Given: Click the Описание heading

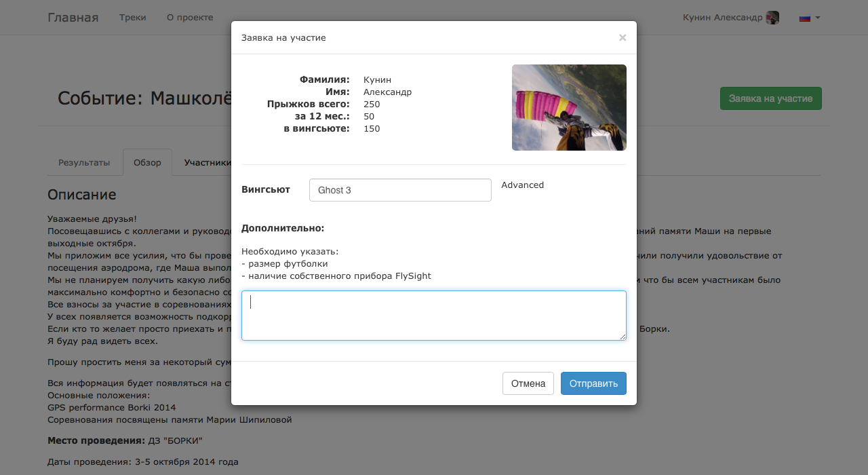Looking at the screenshot, I should 81,195.
